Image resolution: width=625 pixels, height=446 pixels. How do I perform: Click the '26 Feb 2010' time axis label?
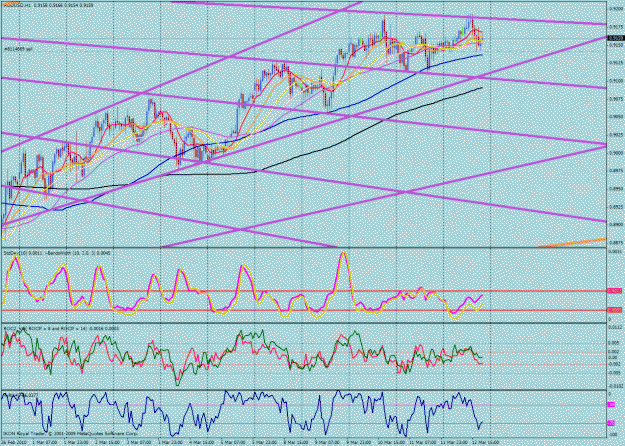[x=12, y=442]
